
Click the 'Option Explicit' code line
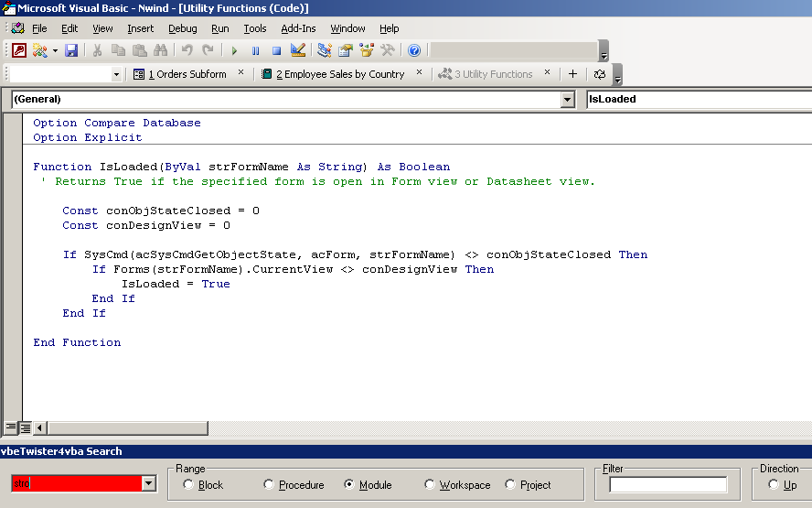(x=88, y=137)
